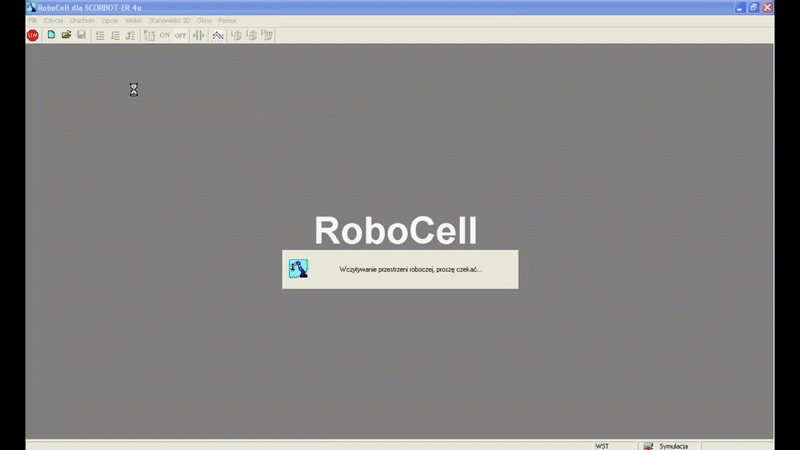Open the Edycja menu

click(53, 20)
